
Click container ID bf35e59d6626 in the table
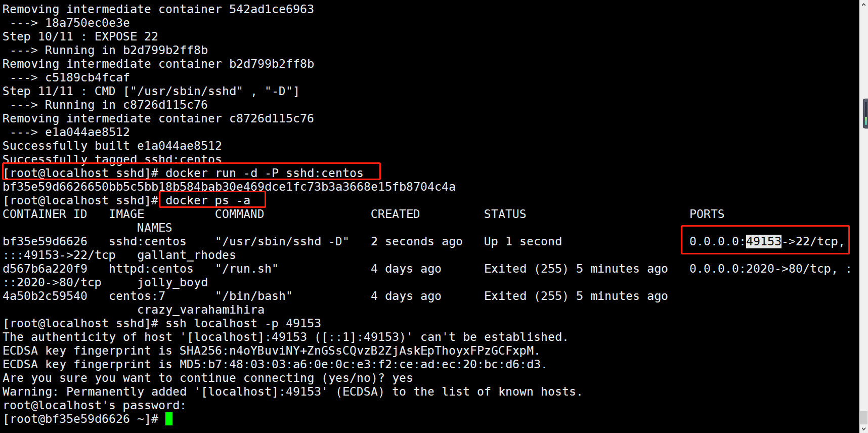click(x=45, y=241)
